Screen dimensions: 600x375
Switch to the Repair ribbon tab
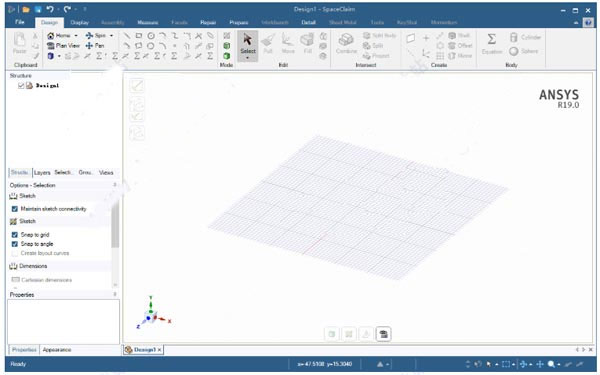point(208,23)
